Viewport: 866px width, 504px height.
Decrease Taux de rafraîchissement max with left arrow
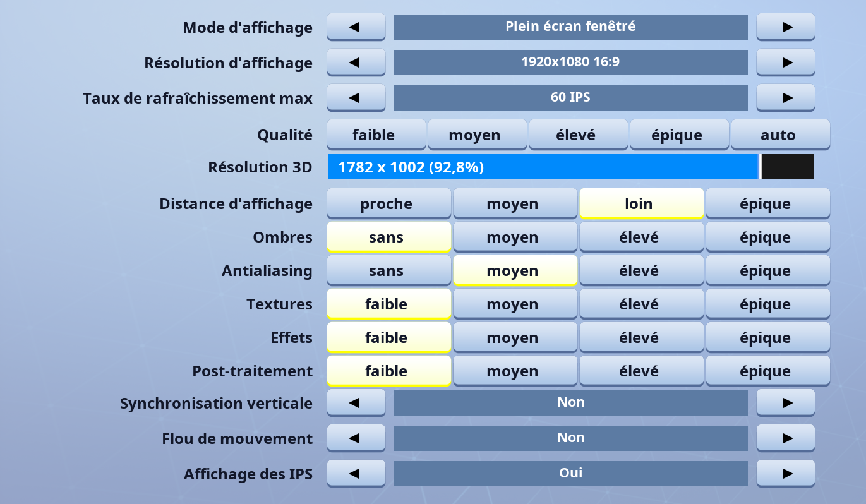(x=356, y=98)
